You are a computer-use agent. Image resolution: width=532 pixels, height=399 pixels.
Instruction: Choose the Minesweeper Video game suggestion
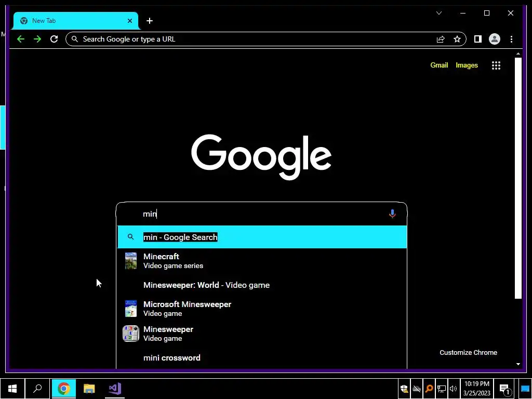(x=262, y=334)
